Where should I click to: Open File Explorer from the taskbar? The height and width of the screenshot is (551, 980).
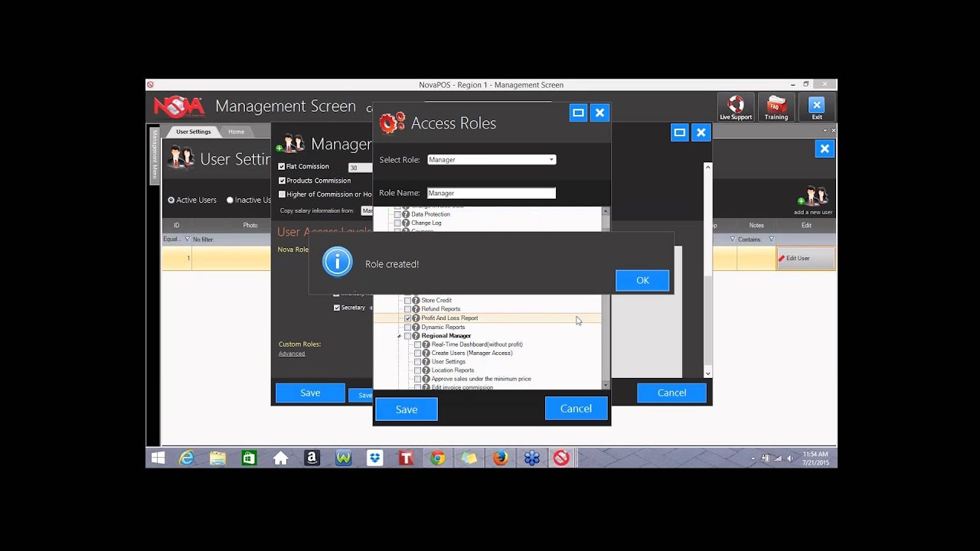[218, 458]
